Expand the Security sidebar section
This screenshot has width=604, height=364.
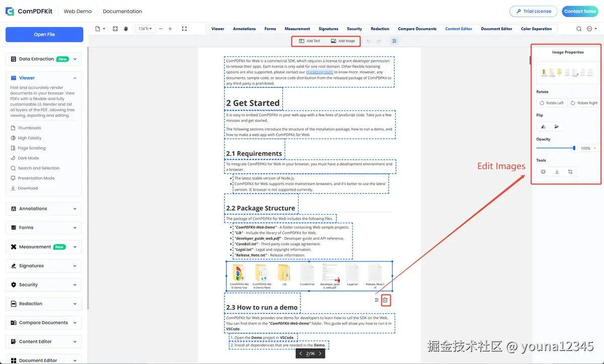point(43,284)
